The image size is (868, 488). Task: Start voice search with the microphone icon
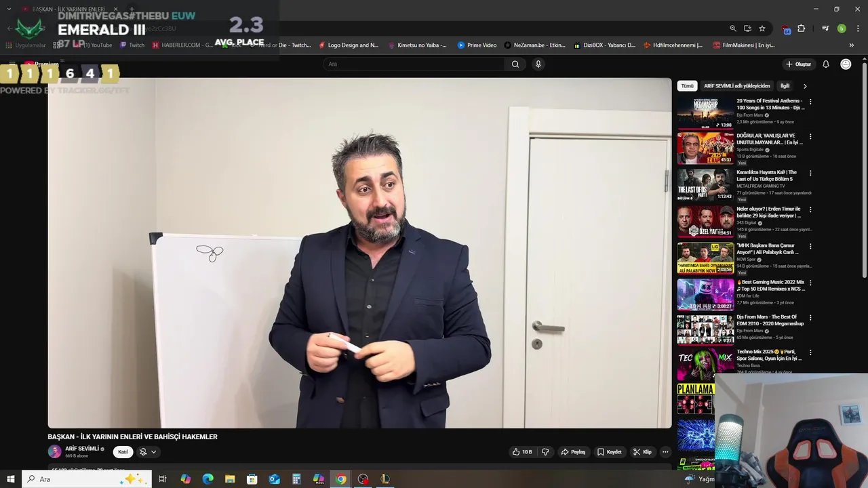[538, 64]
